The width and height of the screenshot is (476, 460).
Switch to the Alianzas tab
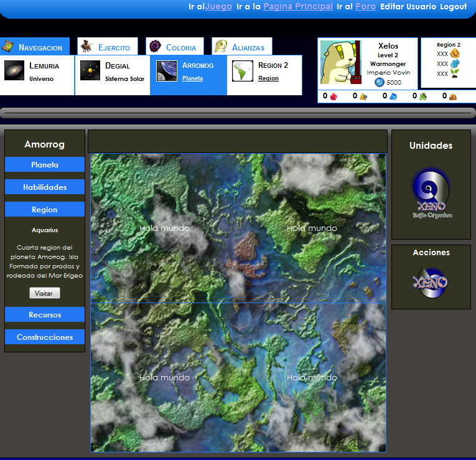248,47
